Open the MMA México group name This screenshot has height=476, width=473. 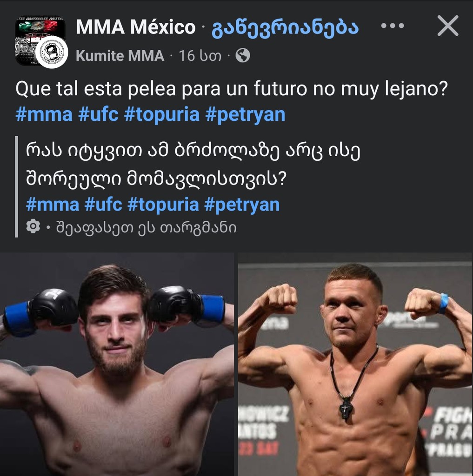point(135,27)
